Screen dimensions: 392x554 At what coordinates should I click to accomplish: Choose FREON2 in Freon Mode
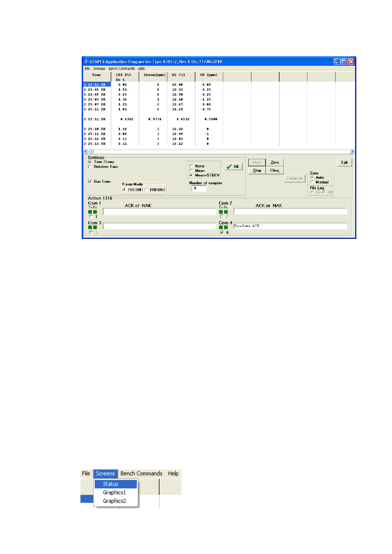[146, 190]
